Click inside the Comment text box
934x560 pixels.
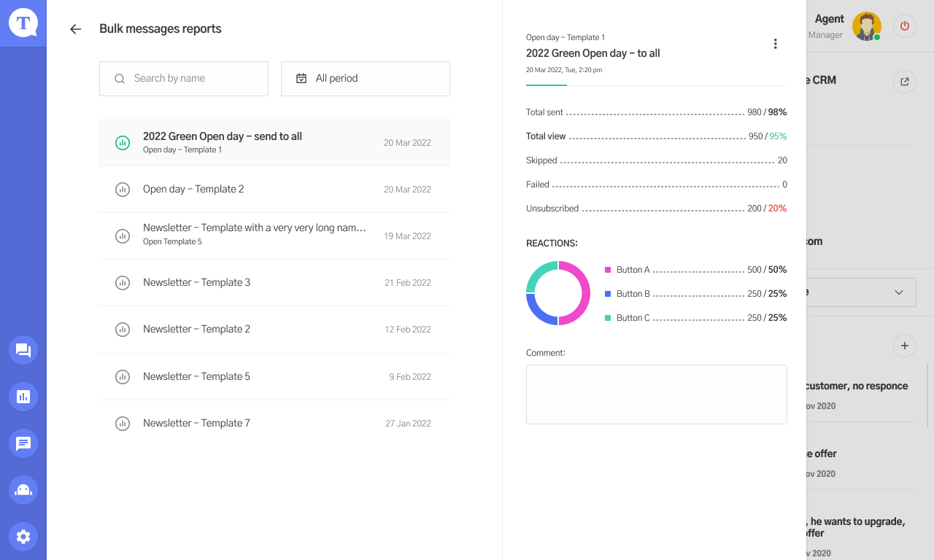(x=657, y=394)
